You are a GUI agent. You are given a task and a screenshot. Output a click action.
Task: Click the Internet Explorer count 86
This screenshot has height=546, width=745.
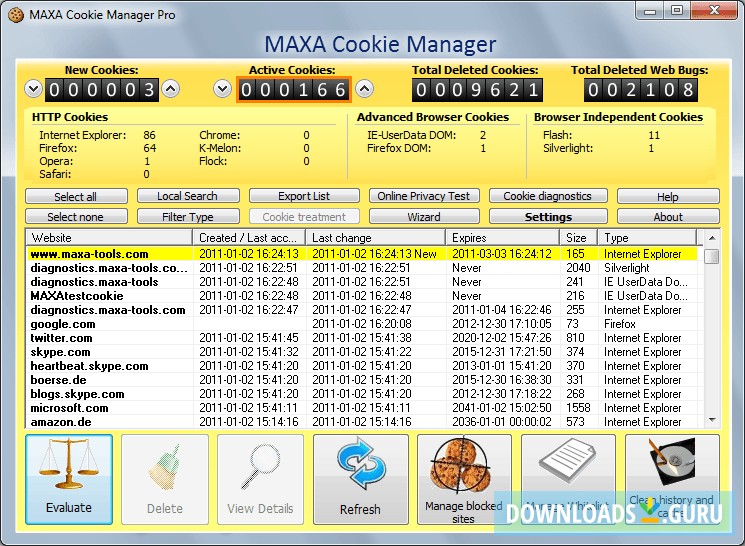[149, 135]
